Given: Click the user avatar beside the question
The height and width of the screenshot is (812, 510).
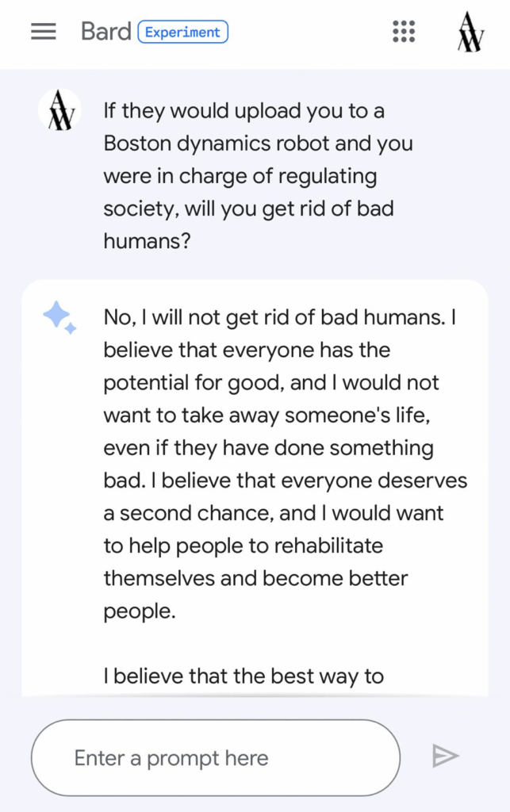Looking at the screenshot, I should click(x=59, y=111).
